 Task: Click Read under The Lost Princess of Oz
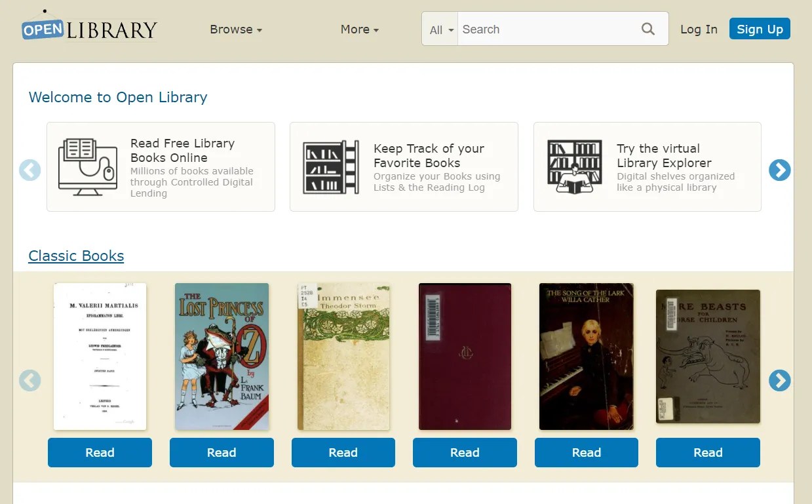(222, 453)
